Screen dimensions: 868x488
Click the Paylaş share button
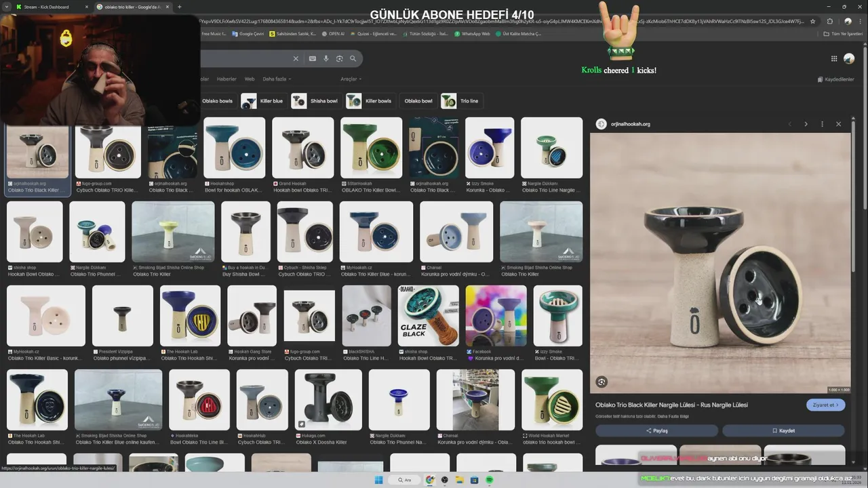(x=656, y=430)
